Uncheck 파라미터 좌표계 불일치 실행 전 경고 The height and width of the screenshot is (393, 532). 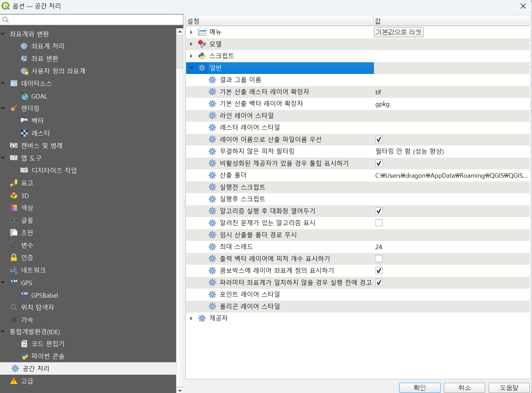point(379,282)
